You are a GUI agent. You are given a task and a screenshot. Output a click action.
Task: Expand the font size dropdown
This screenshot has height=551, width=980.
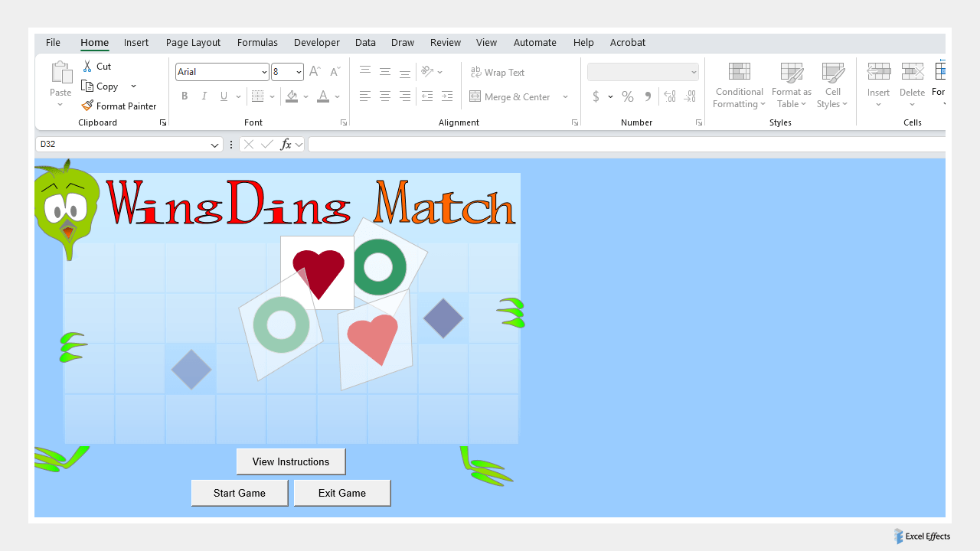pyautogui.click(x=299, y=72)
